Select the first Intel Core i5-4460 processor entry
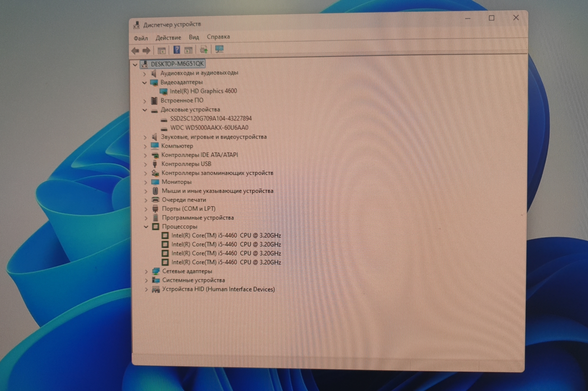 226,235
